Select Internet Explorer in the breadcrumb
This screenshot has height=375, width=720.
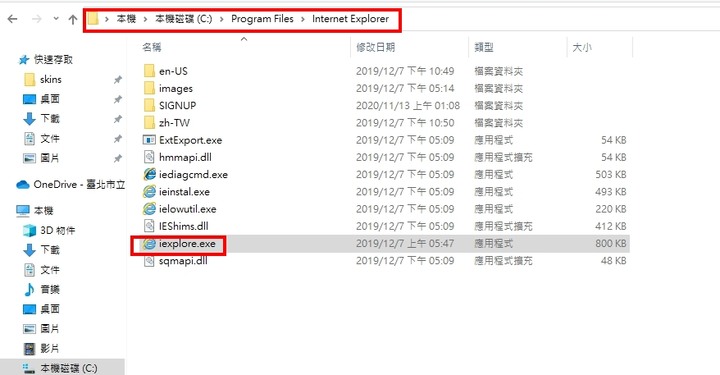pos(350,19)
